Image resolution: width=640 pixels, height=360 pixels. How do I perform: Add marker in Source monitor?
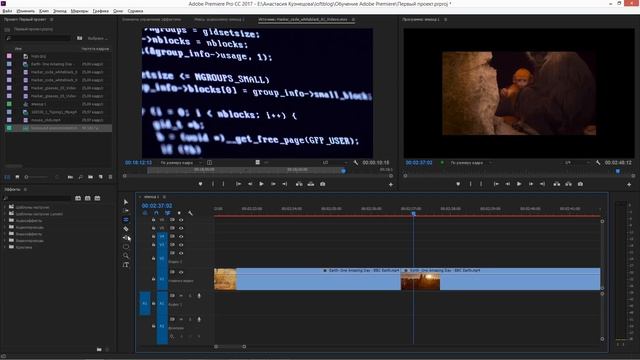point(200,184)
